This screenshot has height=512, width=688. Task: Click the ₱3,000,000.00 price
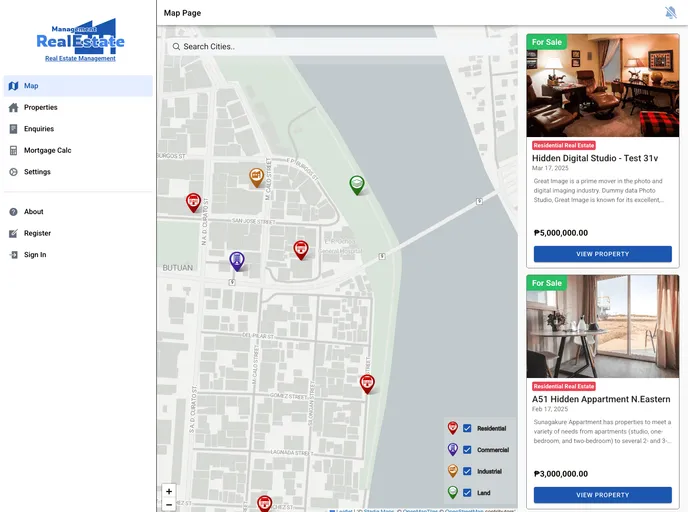pyautogui.click(x=561, y=474)
